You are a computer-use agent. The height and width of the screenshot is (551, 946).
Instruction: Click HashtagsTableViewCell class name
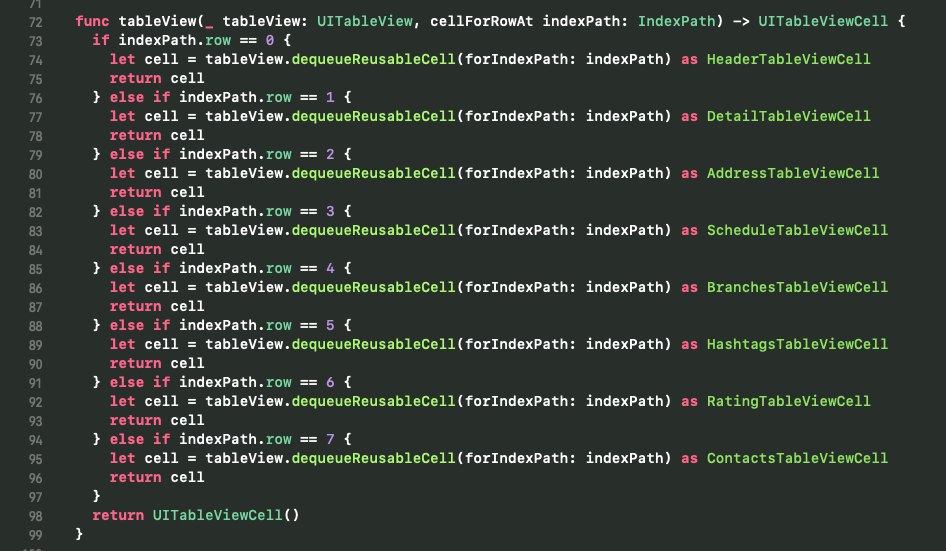pos(797,344)
